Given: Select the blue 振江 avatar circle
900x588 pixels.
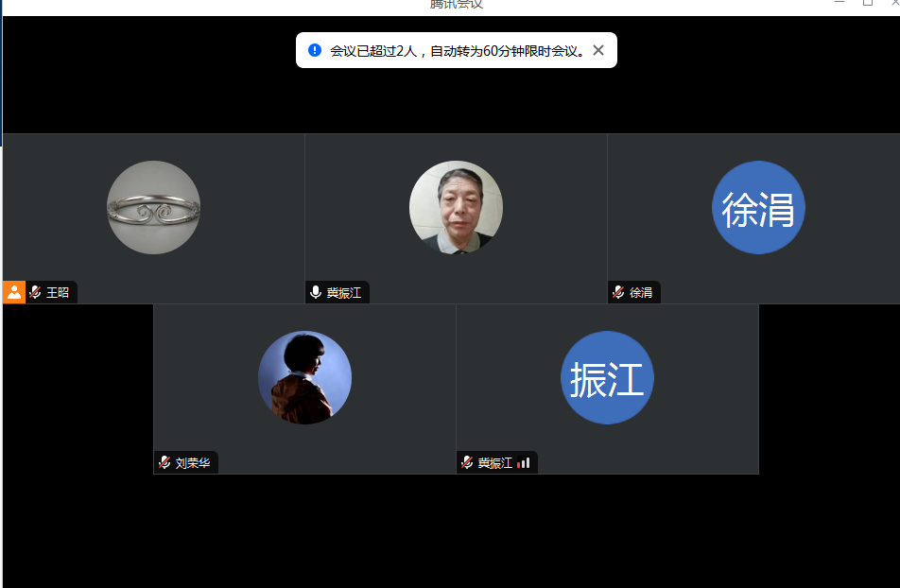Looking at the screenshot, I should click(607, 378).
